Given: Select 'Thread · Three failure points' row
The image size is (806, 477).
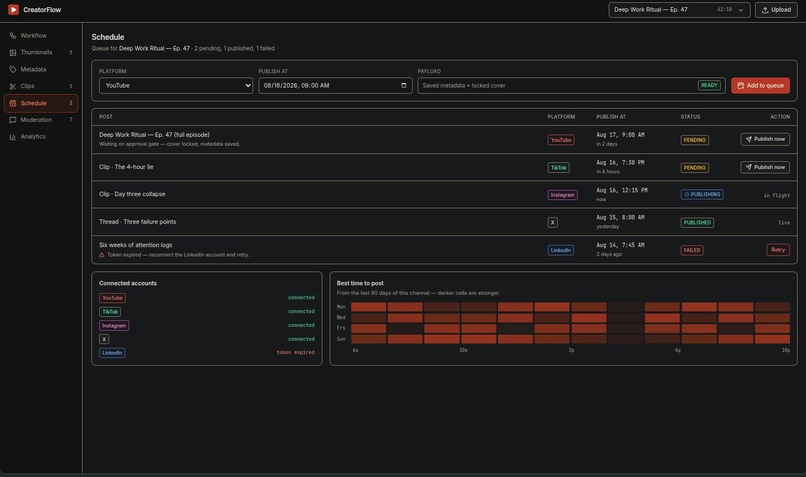Looking at the screenshot, I should click(x=444, y=222).
